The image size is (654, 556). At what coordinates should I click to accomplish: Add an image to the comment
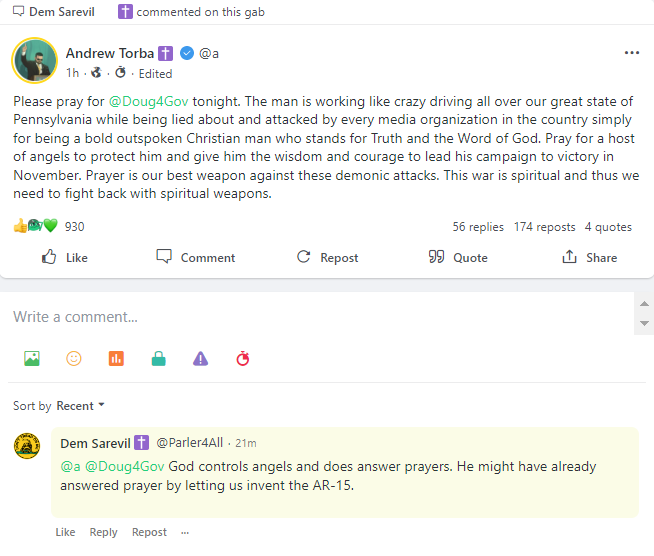[32, 358]
